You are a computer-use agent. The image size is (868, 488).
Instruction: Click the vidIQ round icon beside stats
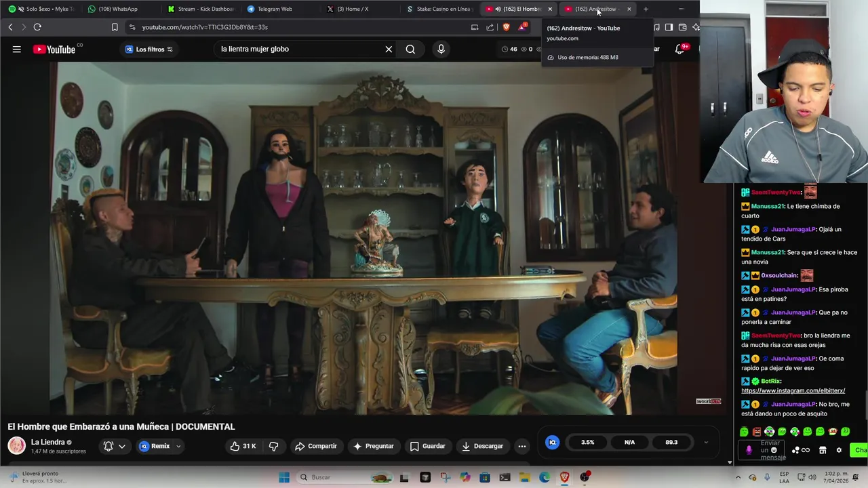click(552, 442)
